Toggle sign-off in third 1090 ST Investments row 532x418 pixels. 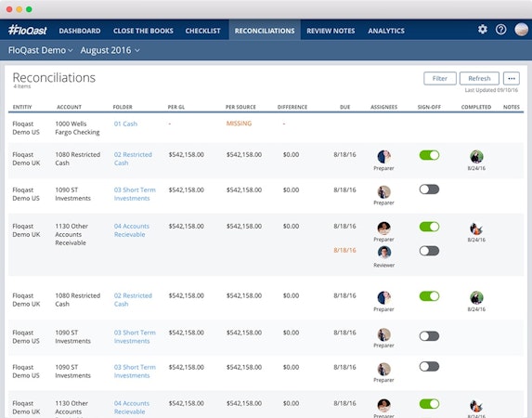(429, 367)
